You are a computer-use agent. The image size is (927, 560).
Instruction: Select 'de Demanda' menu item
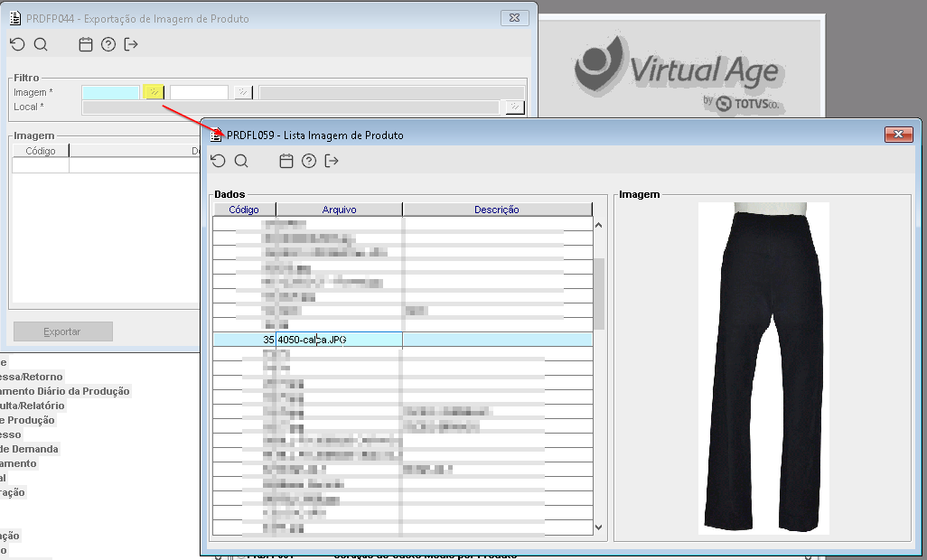coord(29,449)
